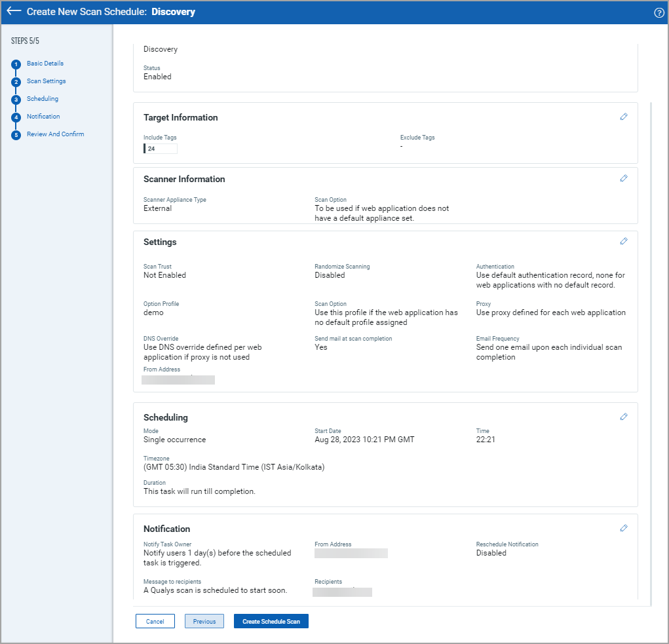
Task: Click the Recipients redacted value
Action: coord(343,592)
